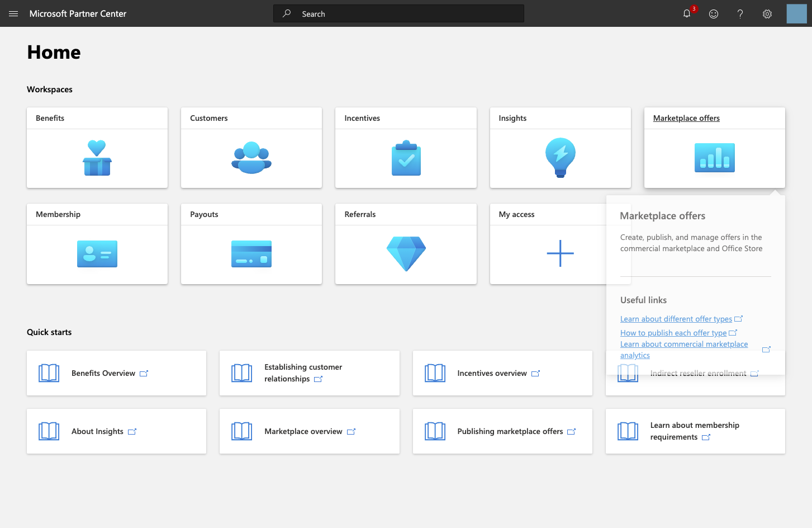The image size is (812, 528).
Task: Open the help question mark
Action: [x=740, y=14]
